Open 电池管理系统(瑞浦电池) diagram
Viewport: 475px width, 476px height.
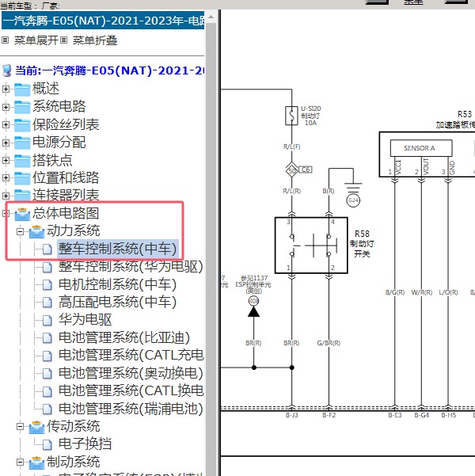[131, 409]
